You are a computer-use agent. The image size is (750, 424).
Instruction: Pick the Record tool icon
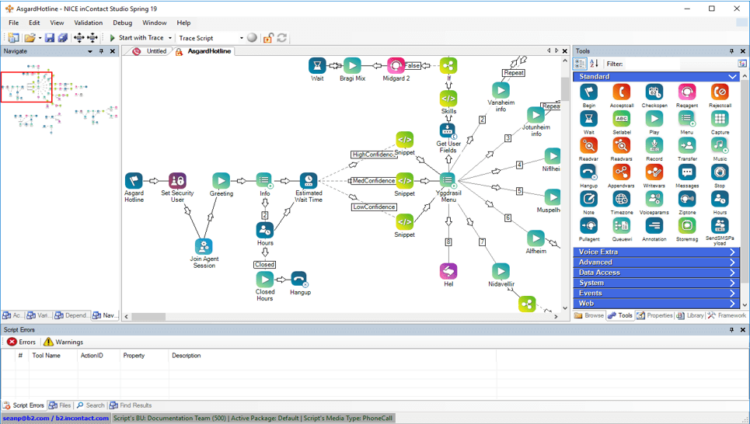(654, 145)
